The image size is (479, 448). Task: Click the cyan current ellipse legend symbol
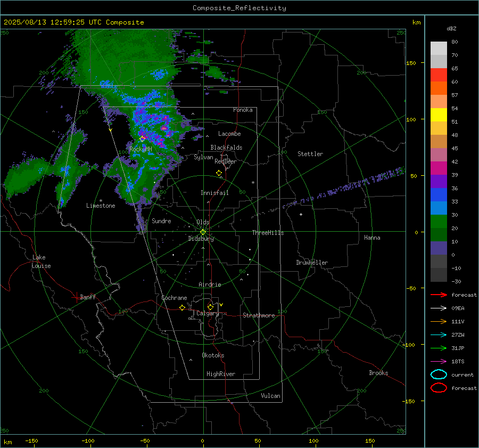pos(439,374)
